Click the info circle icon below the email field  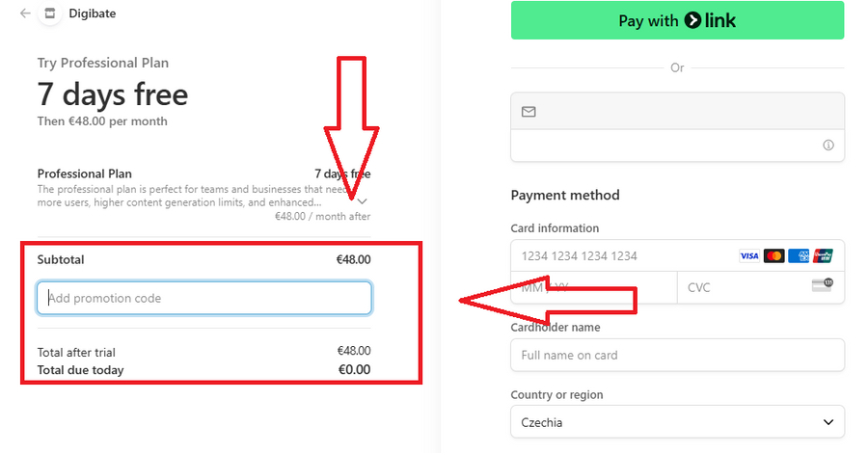coord(827,146)
